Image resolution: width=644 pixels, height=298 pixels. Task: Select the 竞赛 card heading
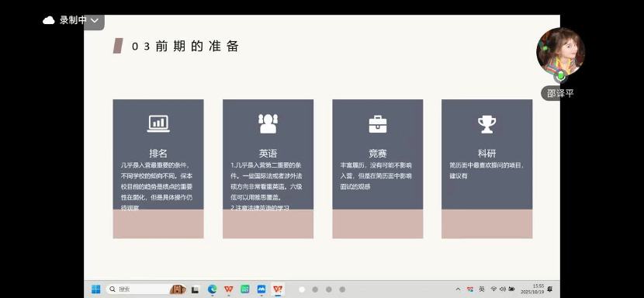tap(377, 154)
